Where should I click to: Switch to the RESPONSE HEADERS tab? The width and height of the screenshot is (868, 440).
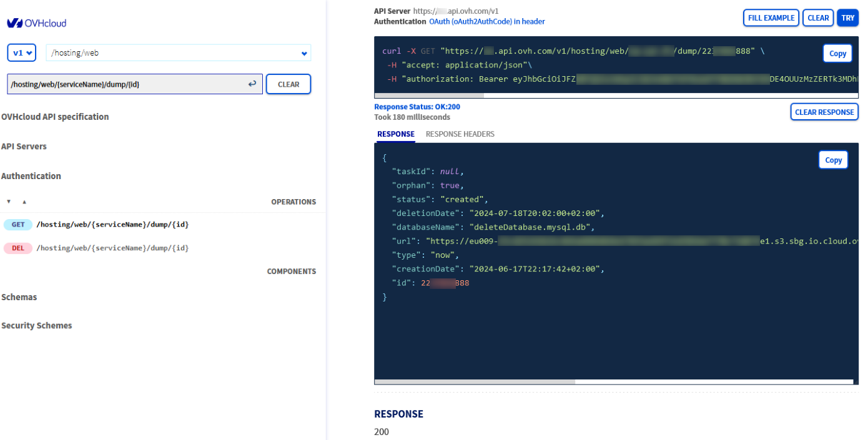[460, 134]
